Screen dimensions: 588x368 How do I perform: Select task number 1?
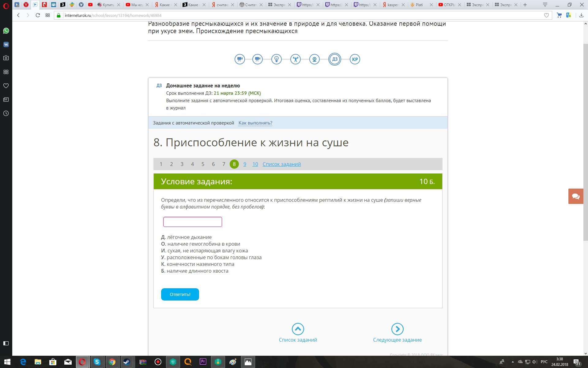pyautogui.click(x=161, y=164)
